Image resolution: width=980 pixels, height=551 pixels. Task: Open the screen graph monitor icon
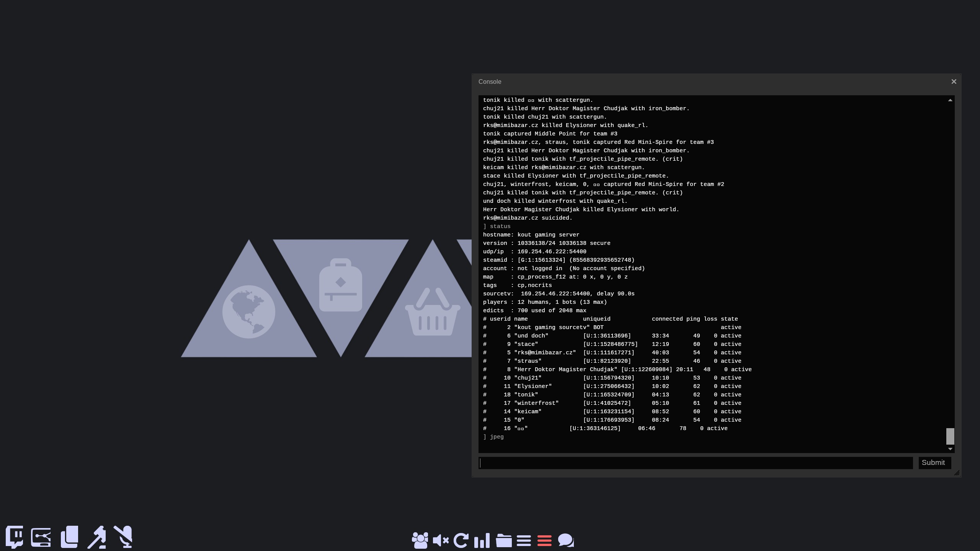[41, 537]
